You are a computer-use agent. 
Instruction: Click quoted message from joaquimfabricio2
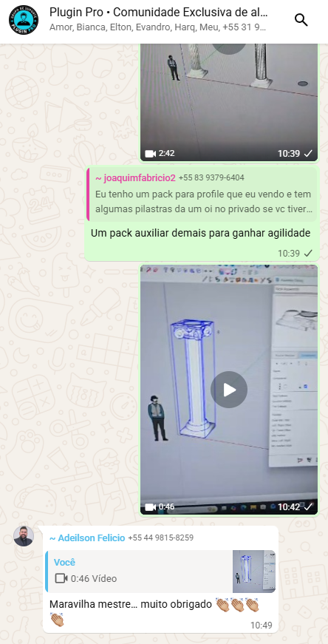click(202, 194)
